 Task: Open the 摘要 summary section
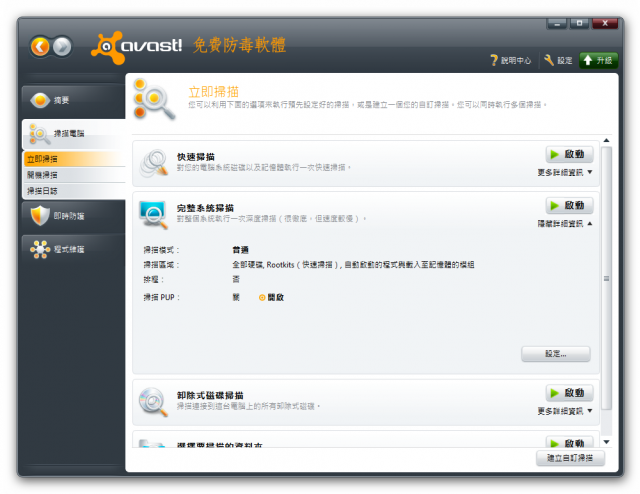coord(73,100)
